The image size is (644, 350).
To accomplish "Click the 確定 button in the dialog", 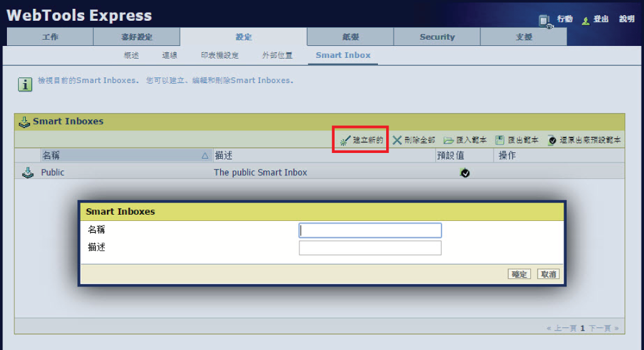I will [x=519, y=274].
